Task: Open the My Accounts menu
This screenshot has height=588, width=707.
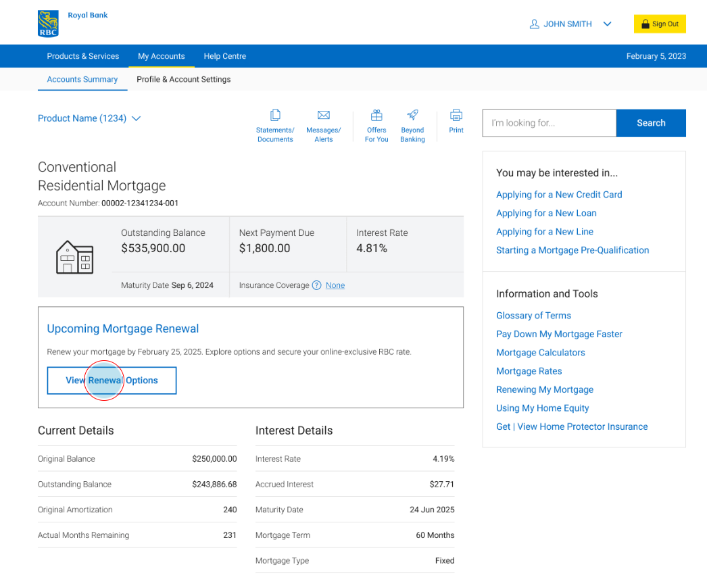Action: click(162, 56)
